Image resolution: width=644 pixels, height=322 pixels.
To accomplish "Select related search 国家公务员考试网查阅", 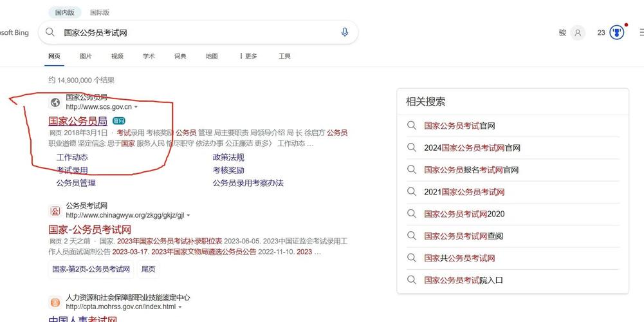I will 463,236.
